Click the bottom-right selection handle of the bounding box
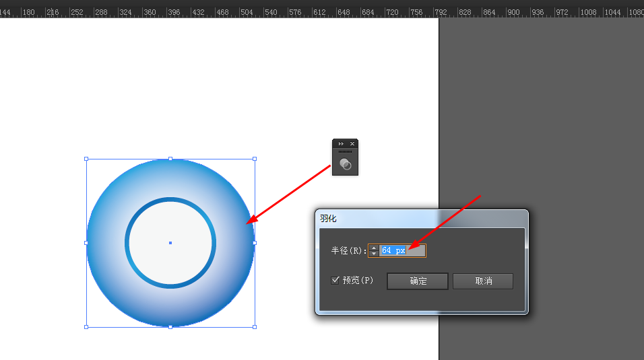 point(255,327)
